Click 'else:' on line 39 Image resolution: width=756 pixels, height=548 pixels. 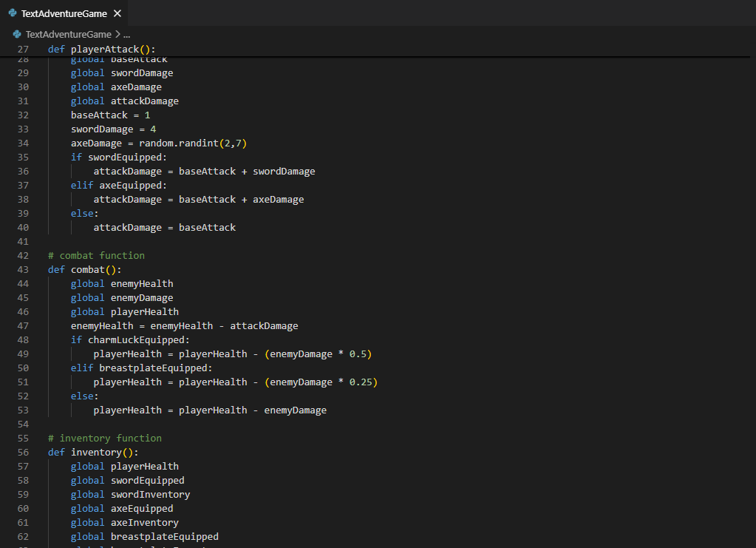[85, 213]
